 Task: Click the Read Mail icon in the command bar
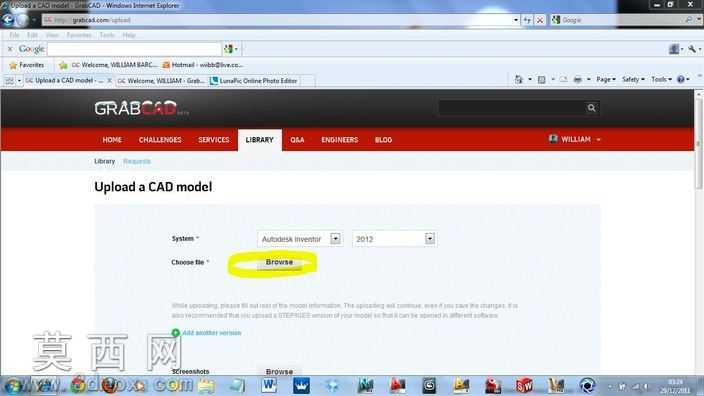(563, 79)
